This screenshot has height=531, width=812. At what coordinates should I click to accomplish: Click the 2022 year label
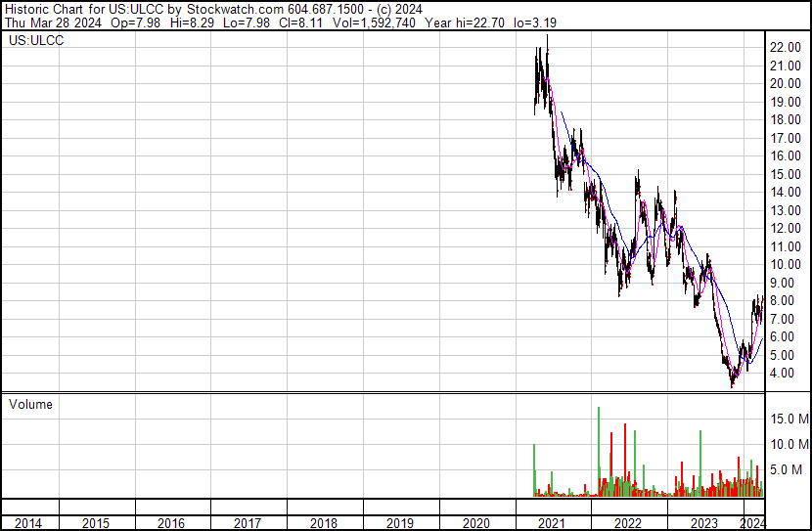628,523
